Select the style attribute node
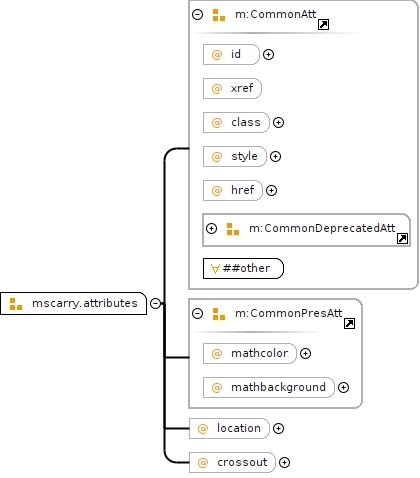Image resolution: width=420 pixels, height=478 pixels. coord(235,156)
